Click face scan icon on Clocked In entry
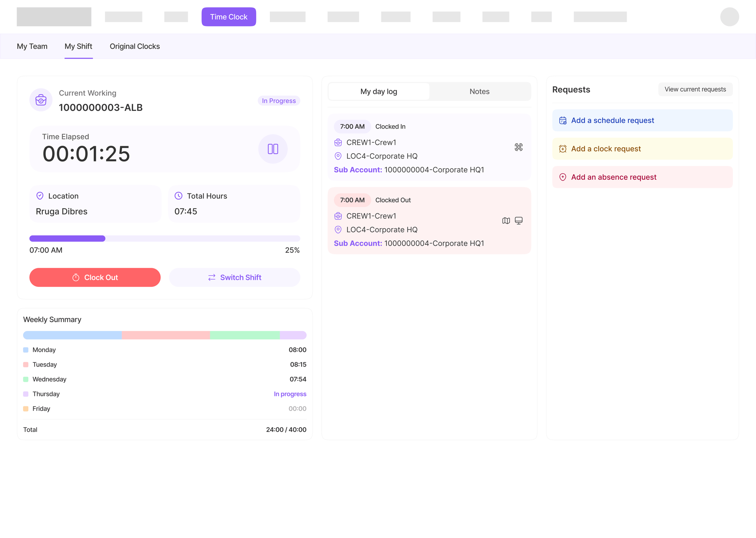Viewport: 756px width, 538px height. [x=519, y=147]
